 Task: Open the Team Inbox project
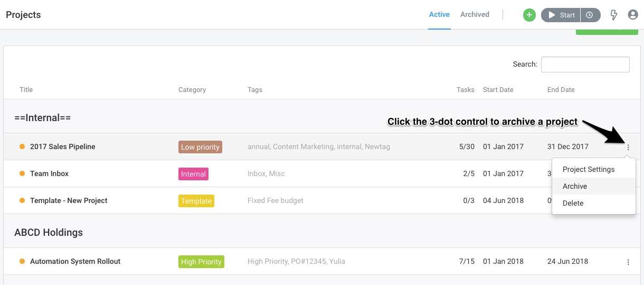click(x=50, y=173)
